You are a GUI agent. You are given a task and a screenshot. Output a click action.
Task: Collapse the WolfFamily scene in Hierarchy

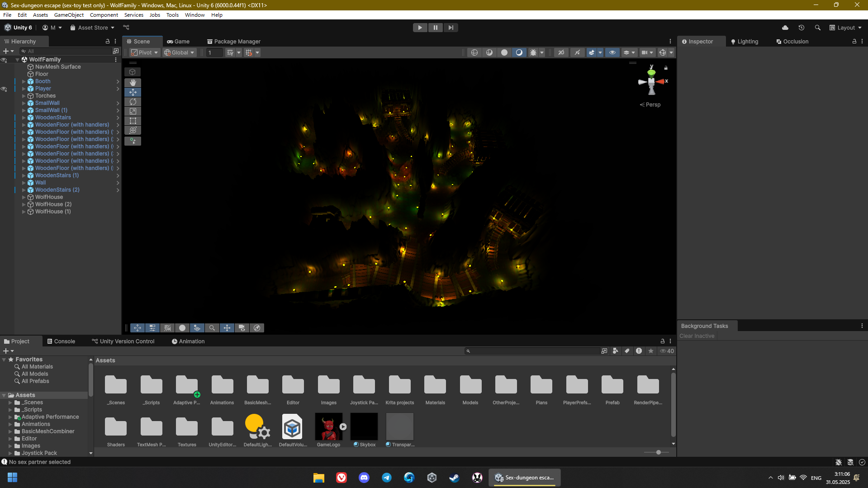click(x=17, y=60)
